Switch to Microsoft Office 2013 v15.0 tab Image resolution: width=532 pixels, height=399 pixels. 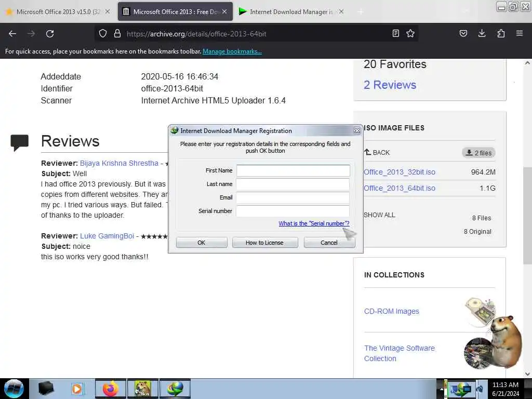pyautogui.click(x=58, y=11)
